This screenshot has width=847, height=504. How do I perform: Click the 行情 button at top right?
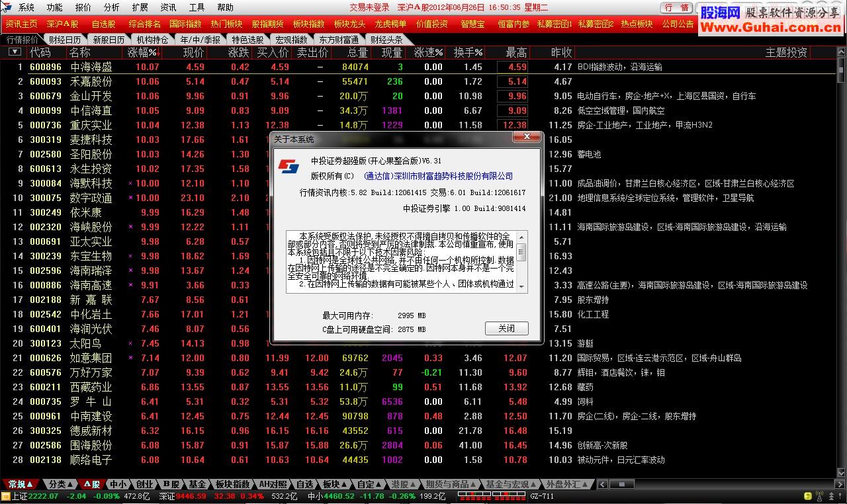pos(677,7)
